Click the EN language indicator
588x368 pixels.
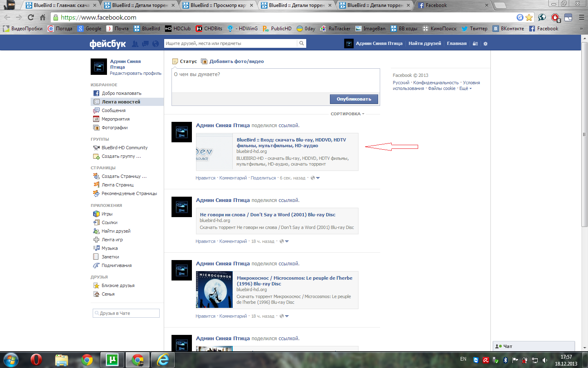point(463,359)
